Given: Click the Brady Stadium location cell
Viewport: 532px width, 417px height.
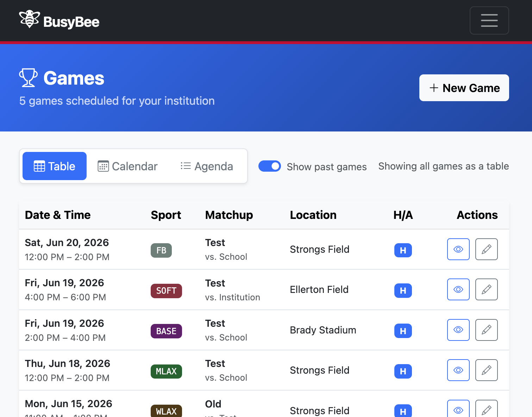Looking at the screenshot, I should click(x=323, y=330).
